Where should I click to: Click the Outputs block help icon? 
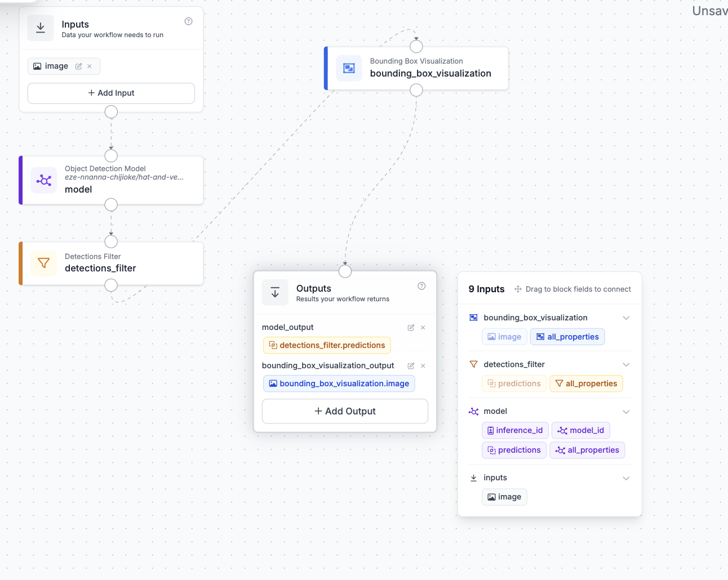(x=421, y=286)
